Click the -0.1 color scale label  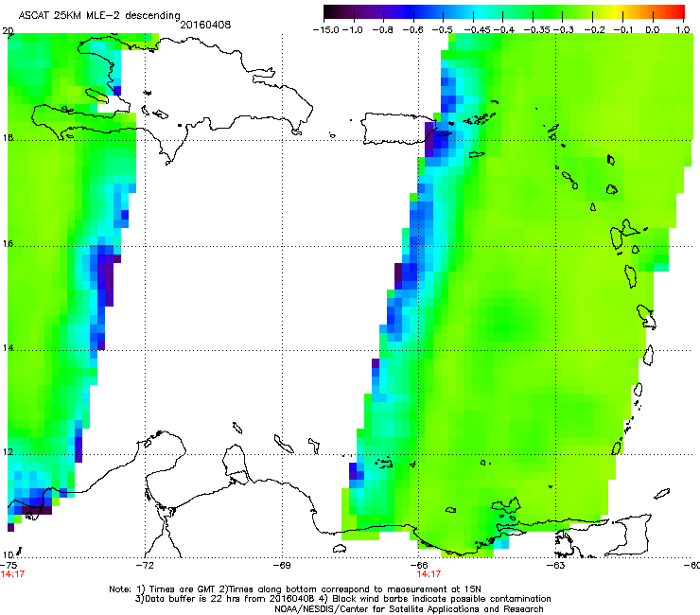point(623,30)
